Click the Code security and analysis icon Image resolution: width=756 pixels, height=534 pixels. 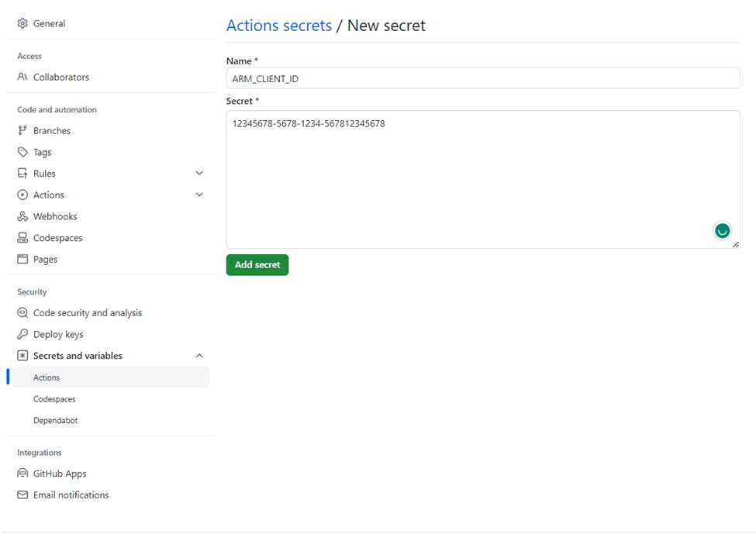click(22, 312)
